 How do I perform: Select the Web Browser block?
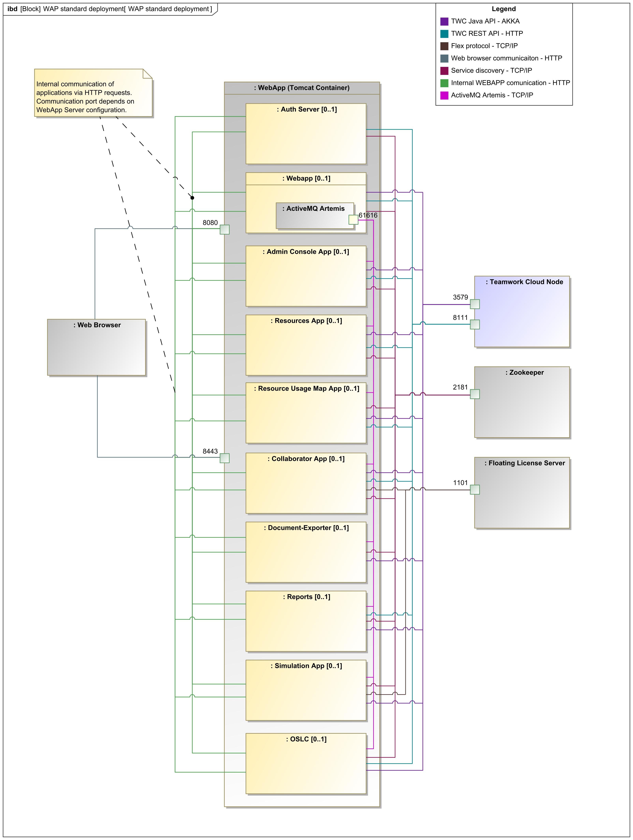click(x=96, y=348)
